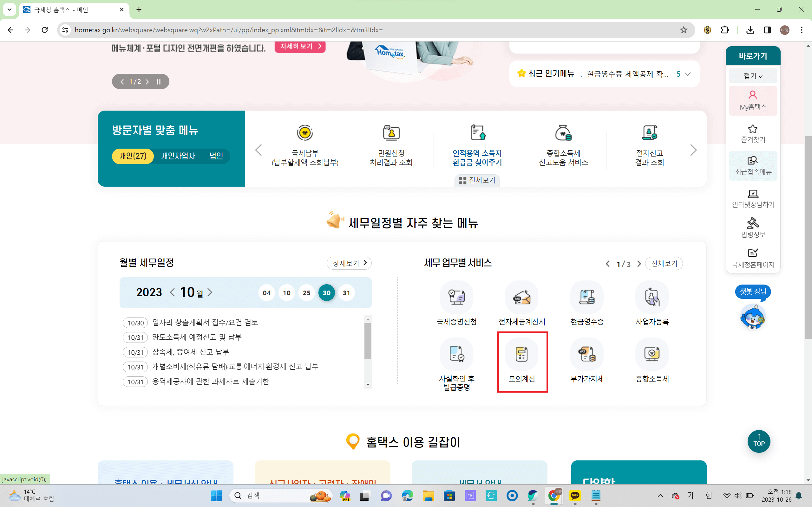Collapse the 바로가기 panel via 접기
This screenshot has height=507, width=812.
(x=752, y=75)
